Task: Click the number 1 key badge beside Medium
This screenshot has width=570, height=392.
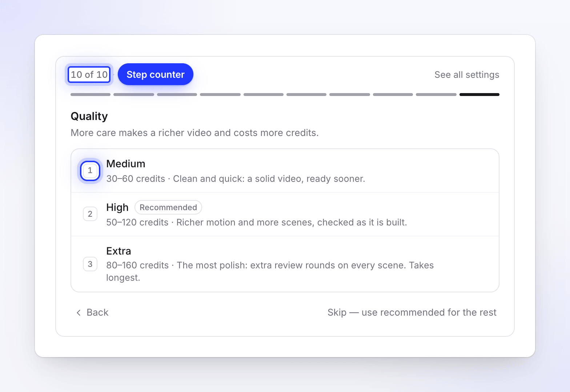Action: click(x=90, y=171)
